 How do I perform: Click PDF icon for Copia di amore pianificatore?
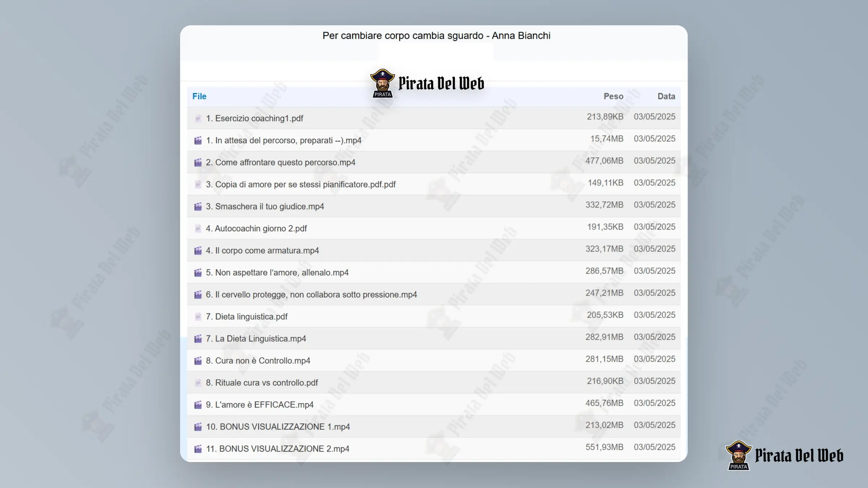[198, 185]
